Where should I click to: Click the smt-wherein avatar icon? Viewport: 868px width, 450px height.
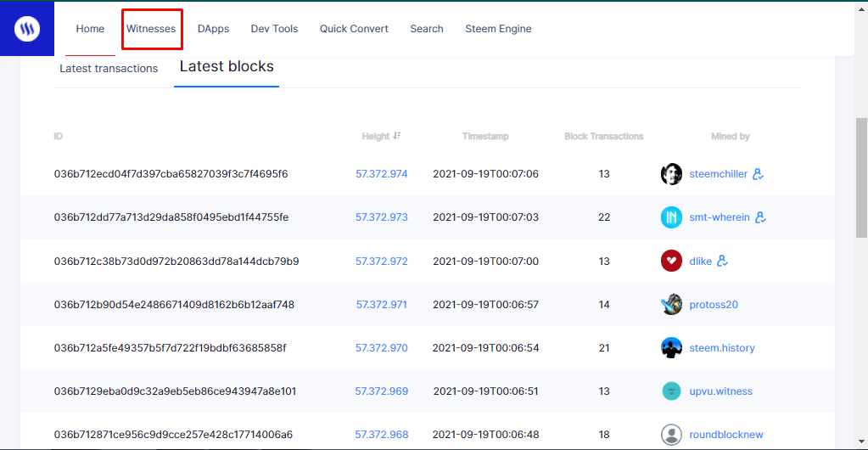click(671, 217)
